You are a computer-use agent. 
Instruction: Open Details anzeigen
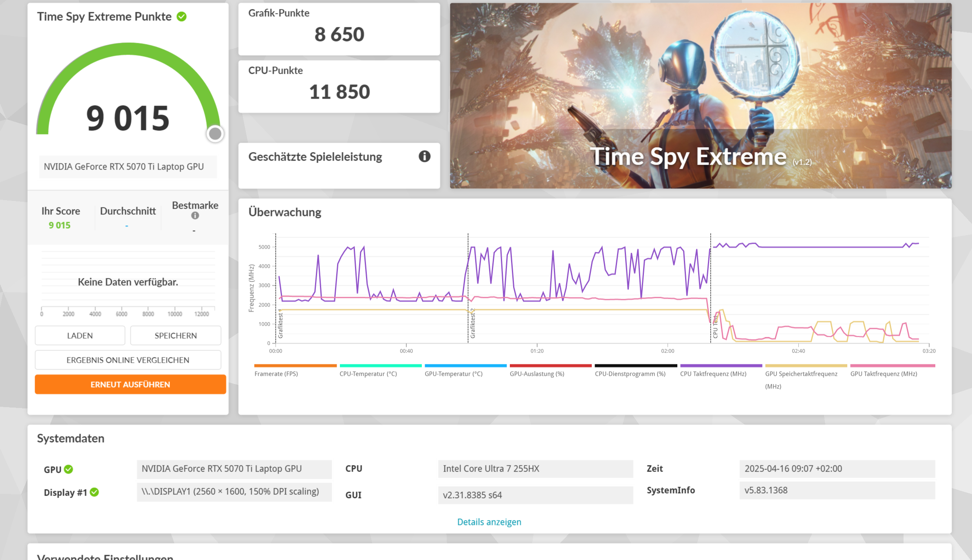(x=489, y=522)
